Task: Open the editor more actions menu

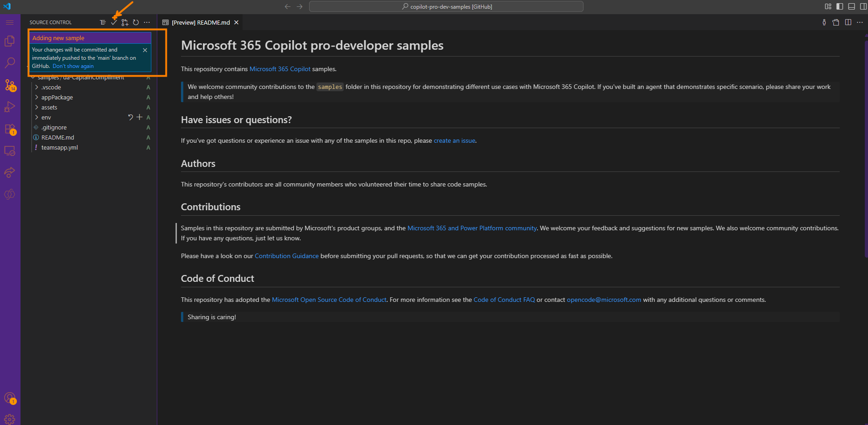Action: click(x=860, y=22)
